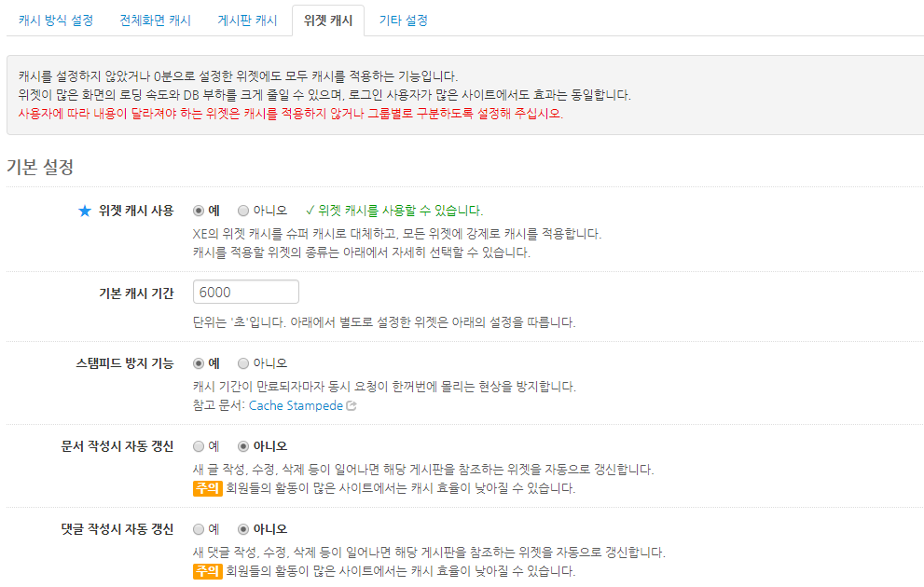Viewport: 924px width, 587px height.
Task: Click the green checkmark next to 위젯 캐시 status
Action: [309, 211]
